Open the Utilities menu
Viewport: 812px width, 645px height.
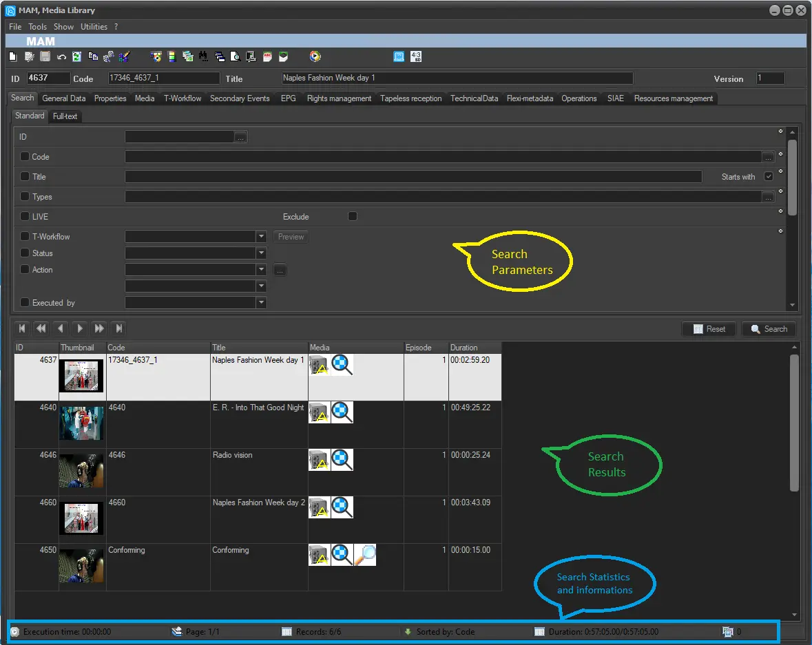94,27
